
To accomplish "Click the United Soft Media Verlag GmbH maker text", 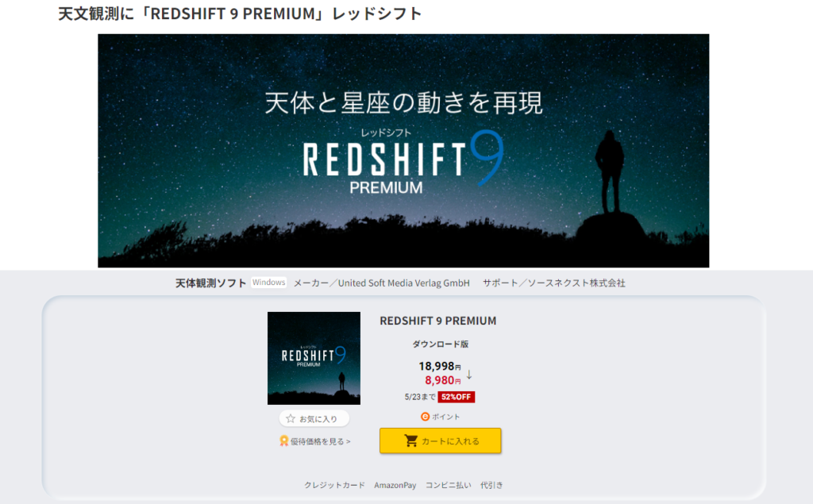I will (x=404, y=283).
